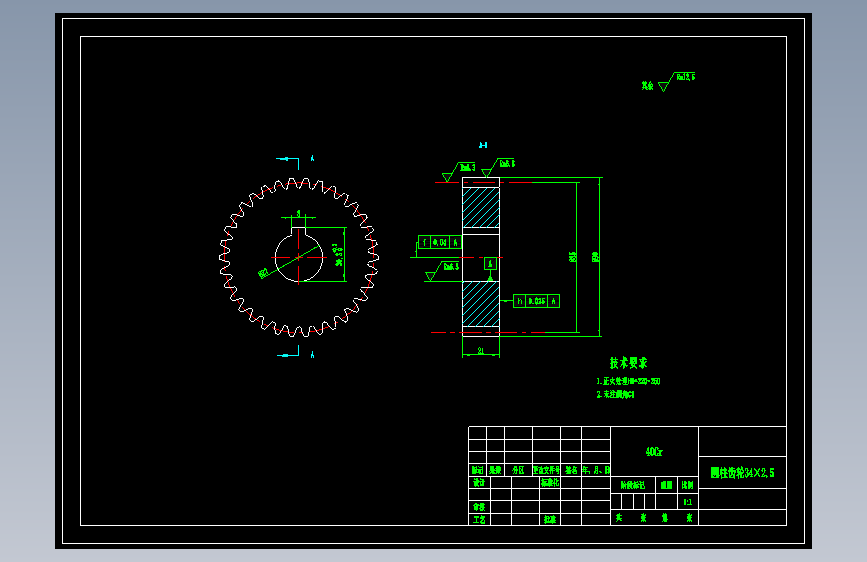The width and height of the screenshot is (867, 562).
Task: Click the drawing title 圆柱齿轮34X2.5
Action: click(742, 473)
